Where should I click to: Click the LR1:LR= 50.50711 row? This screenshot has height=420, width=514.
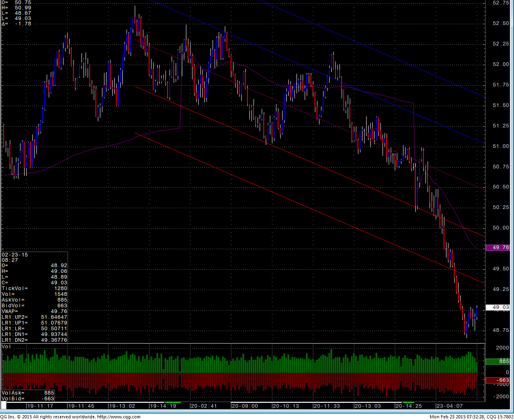pos(34,329)
